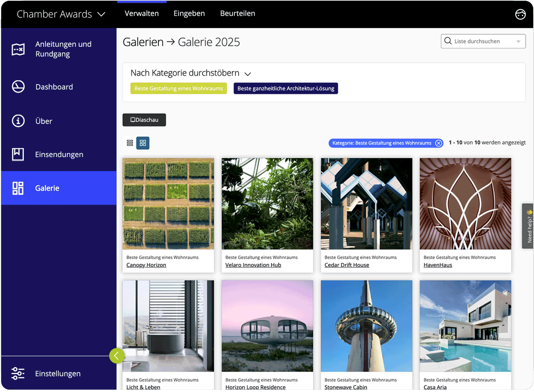Open the Cedar Drift House link
534x392 pixels.
pos(346,265)
